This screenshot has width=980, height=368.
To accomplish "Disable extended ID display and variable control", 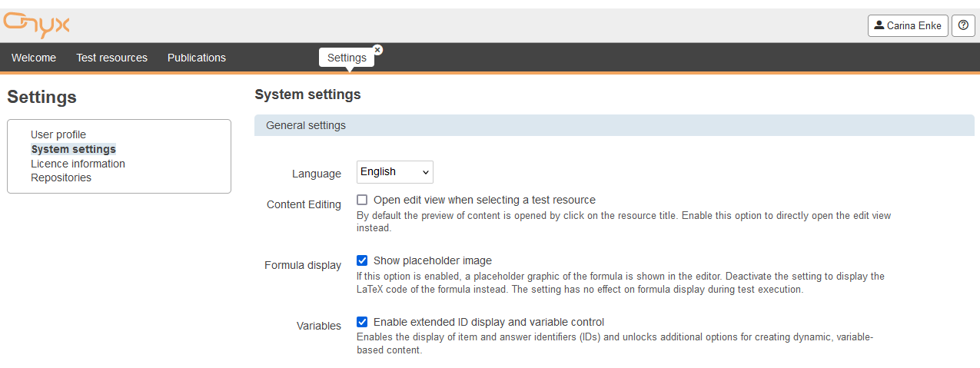I will (362, 322).
